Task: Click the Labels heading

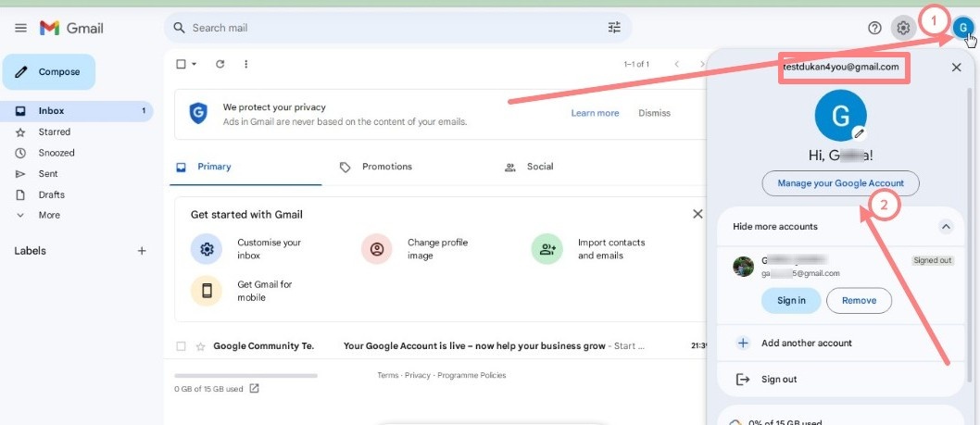Action: click(x=30, y=251)
